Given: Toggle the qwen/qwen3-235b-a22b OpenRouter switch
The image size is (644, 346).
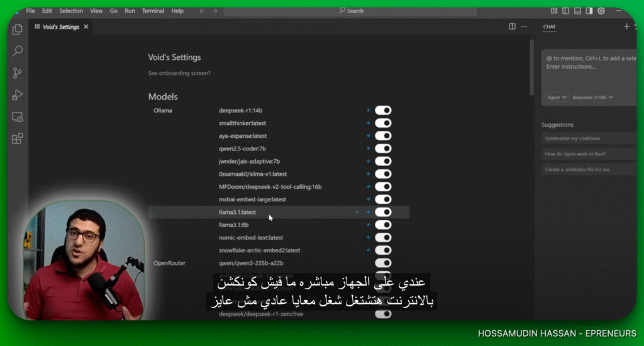Looking at the screenshot, I should click(383, 263).
